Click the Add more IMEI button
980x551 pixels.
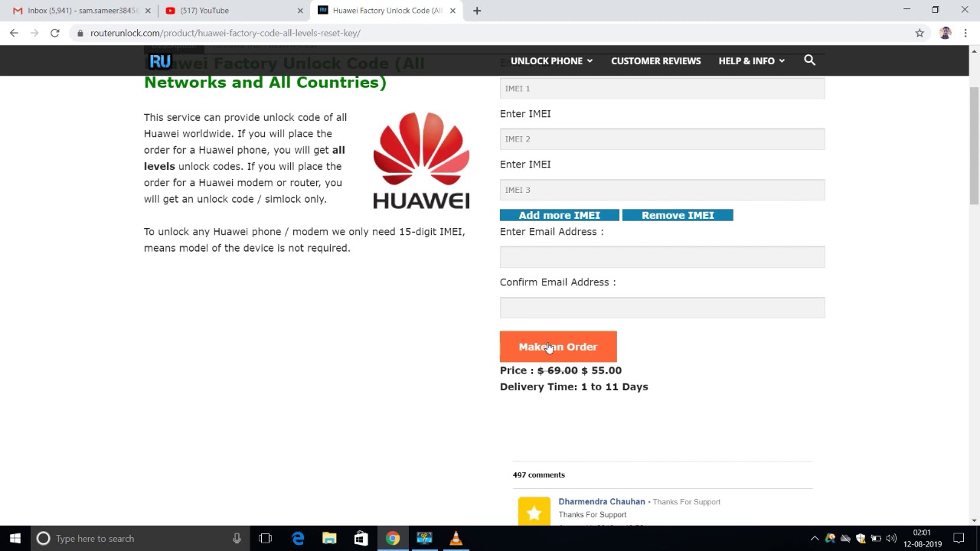[559, 215]
